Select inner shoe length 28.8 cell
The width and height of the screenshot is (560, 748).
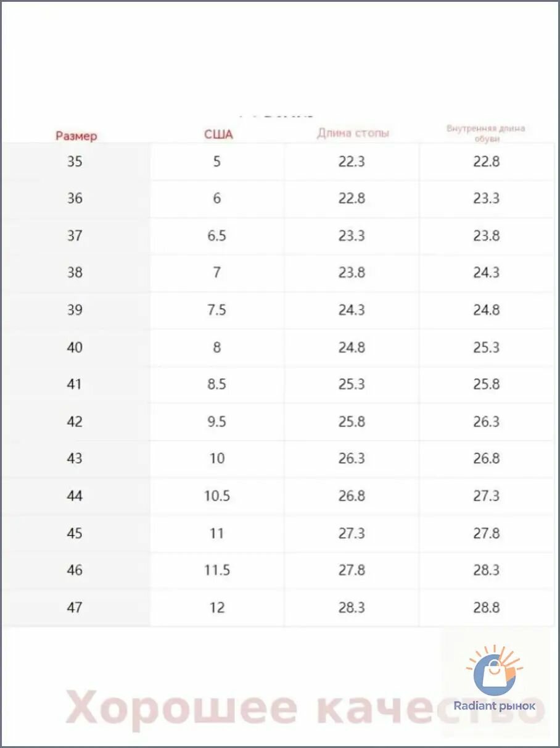[487, 607]
